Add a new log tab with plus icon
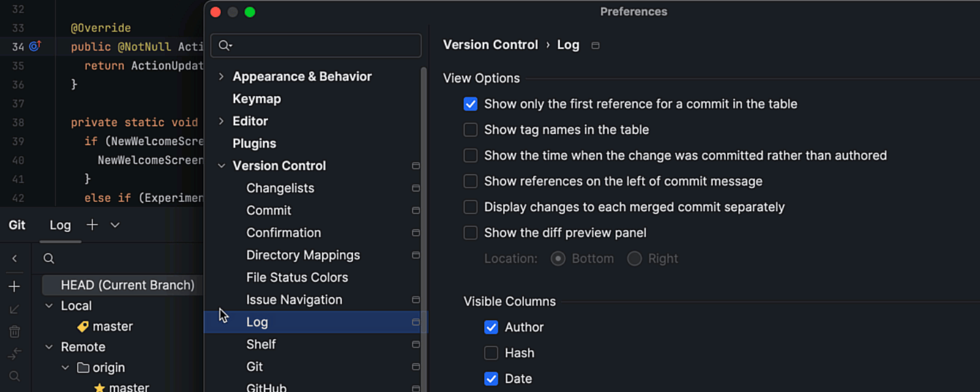Viewport: 980px width, 392px height. pyautogui.click(x=92, y=225)
